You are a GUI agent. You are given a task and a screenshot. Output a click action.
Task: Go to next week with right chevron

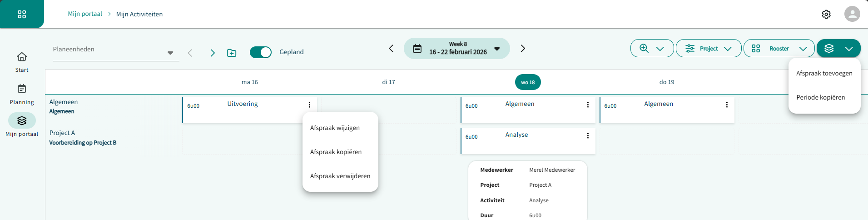(x=523, y=49)
